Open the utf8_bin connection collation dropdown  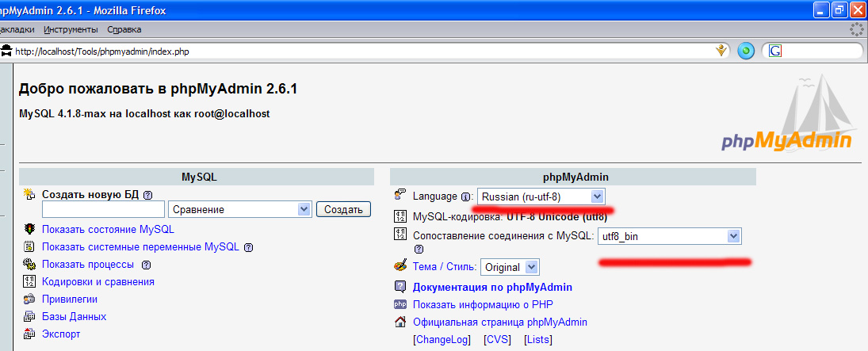pos(669,236)
